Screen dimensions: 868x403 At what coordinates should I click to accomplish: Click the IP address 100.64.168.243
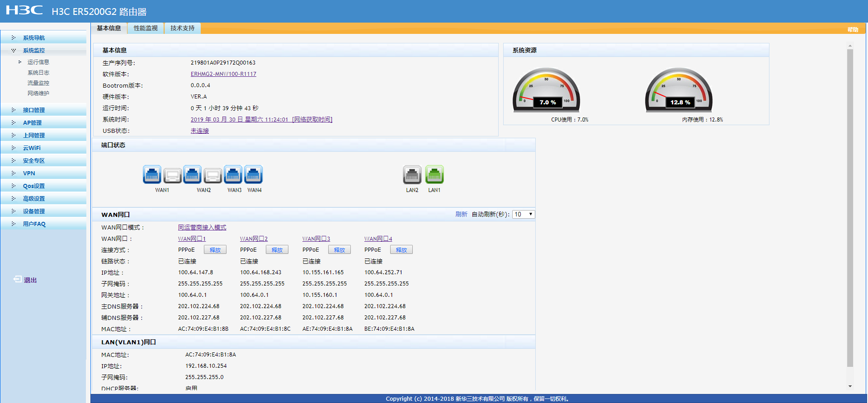click(x=260, y=272)
